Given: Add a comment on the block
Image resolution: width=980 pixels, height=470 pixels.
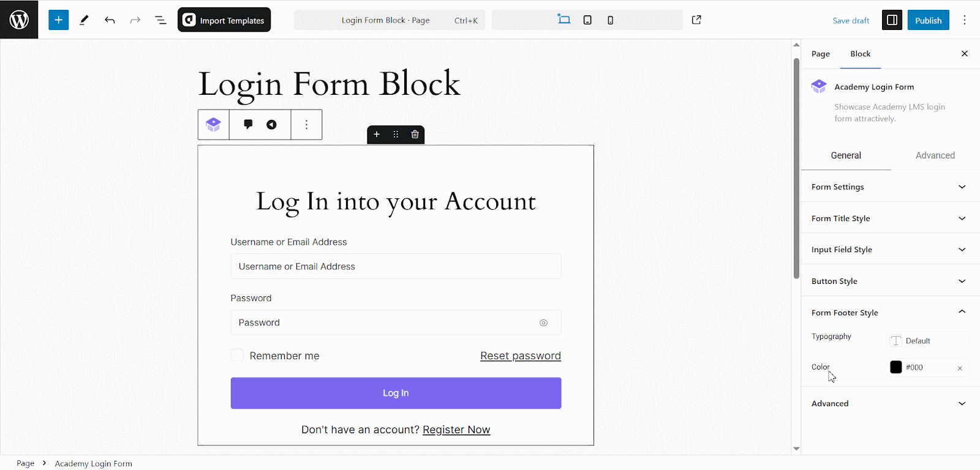Looking at the screenshot, I should click(x=247, y=124).
